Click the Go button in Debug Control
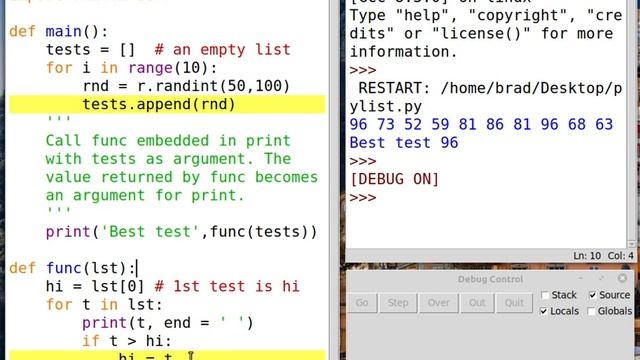640x360 pixels. click(362, 303)
